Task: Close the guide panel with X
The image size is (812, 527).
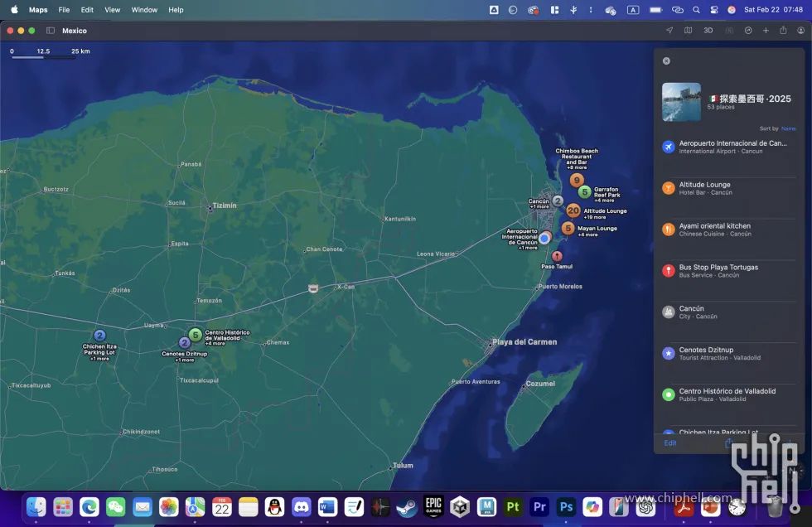Action: click(666, 61)
